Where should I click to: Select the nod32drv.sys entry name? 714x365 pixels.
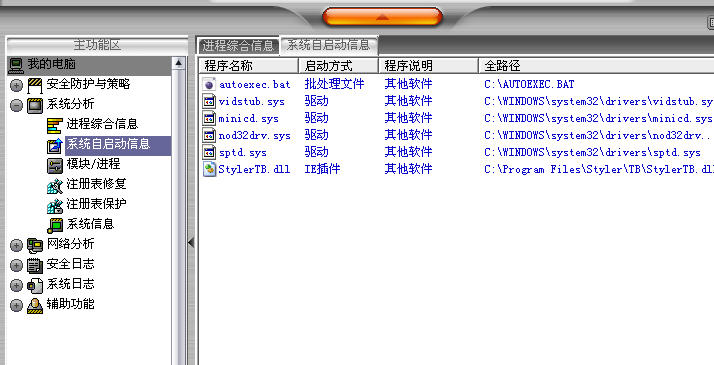[x=255, y=136]
